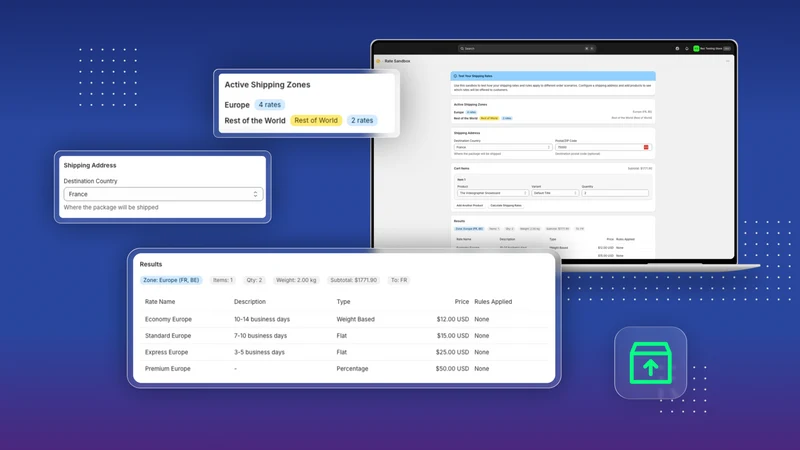Screen dimensions: 800x450
Task: Click Description column header in Results card
Action: pos(249,302)
